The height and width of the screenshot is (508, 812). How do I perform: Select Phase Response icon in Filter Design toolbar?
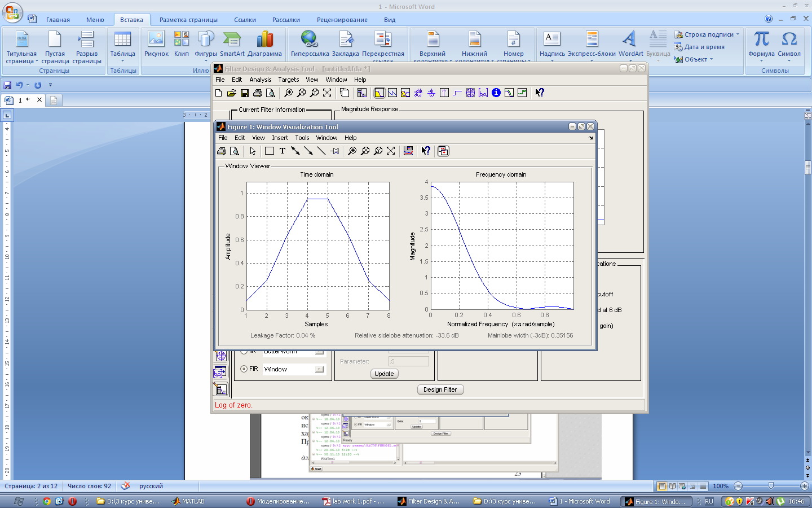pos(392,93)
